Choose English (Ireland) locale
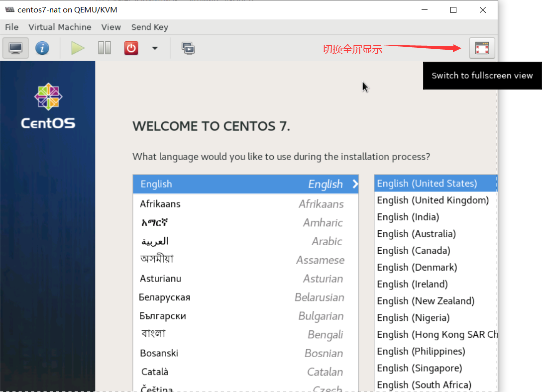 click(x=436, y=284)
